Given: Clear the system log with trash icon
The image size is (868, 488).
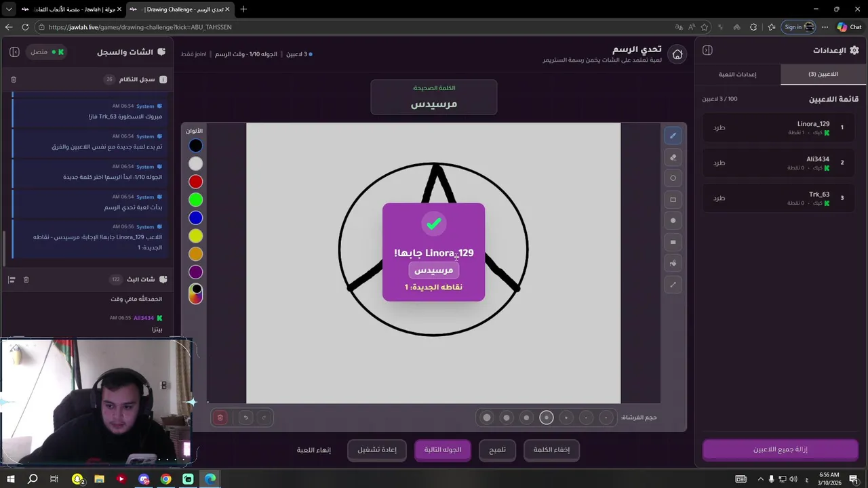Looking at the screenshot, I should tap(13, 79).
